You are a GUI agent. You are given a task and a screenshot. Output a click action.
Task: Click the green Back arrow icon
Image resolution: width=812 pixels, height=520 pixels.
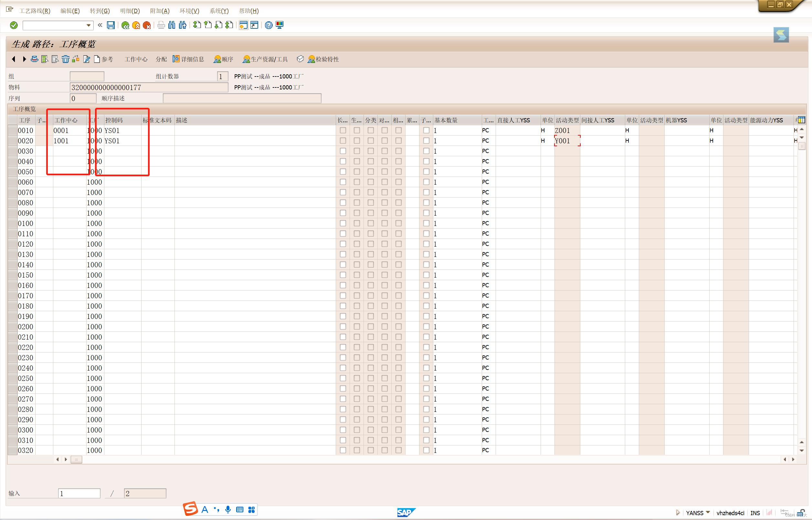125,25
